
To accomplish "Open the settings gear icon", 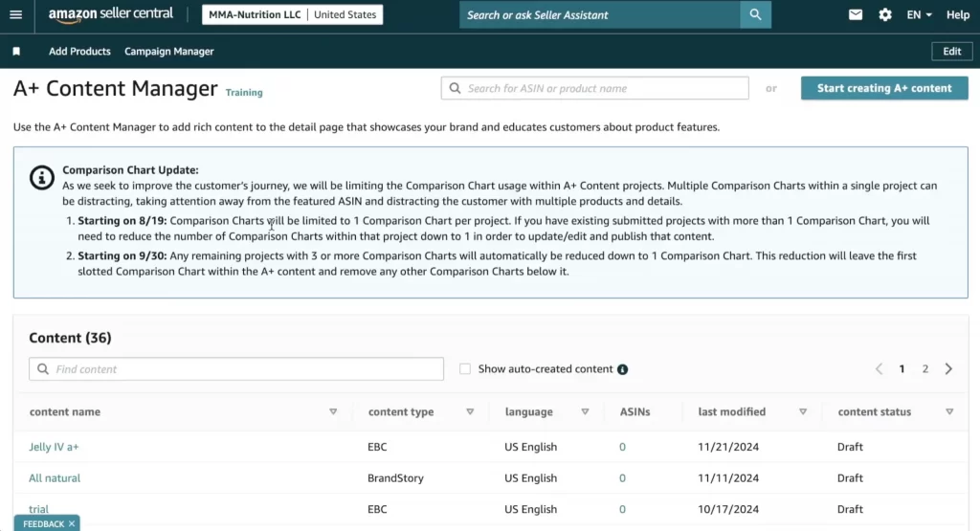I will [885, 14].
